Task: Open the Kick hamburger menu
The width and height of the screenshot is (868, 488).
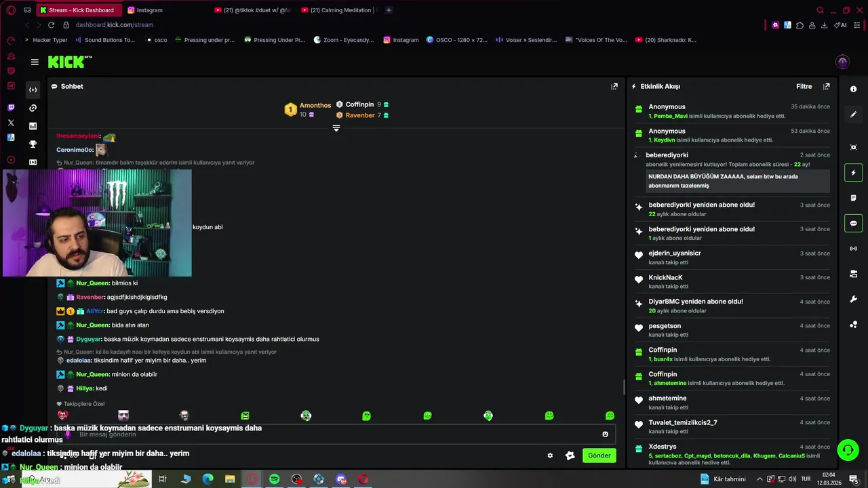Action: (x=35, y=62)
